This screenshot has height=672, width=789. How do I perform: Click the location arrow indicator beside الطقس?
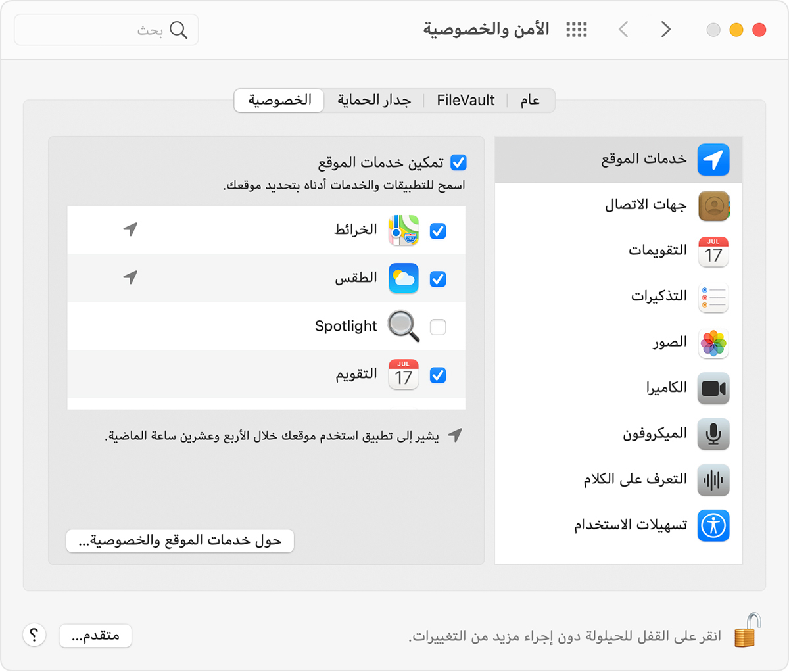coord(130,277)
